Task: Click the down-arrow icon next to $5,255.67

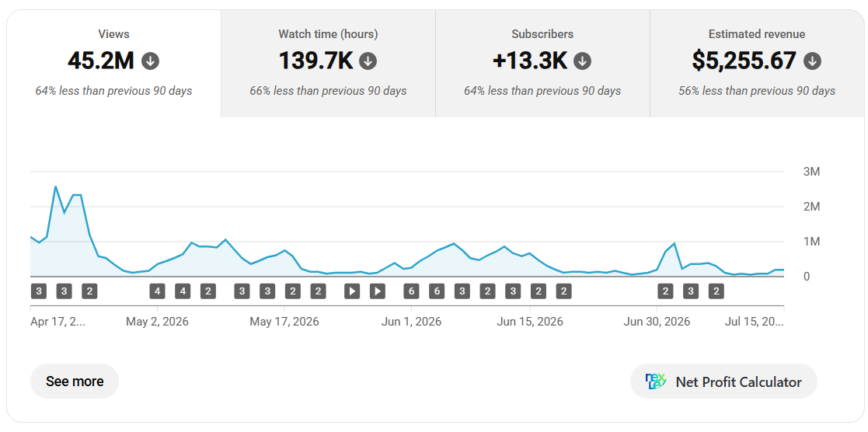Action: (812, 61)
